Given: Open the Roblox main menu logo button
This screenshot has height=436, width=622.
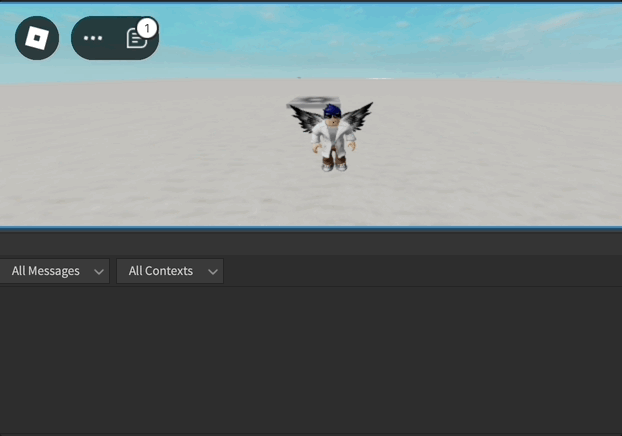Looking at the screenshot, I should (37, 38).
